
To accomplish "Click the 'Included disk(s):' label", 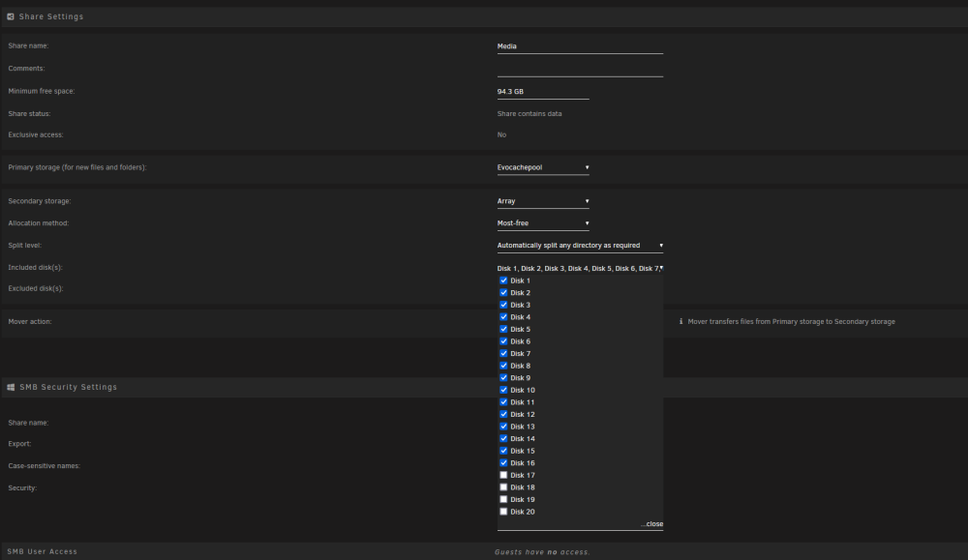I will click(35, 267).
